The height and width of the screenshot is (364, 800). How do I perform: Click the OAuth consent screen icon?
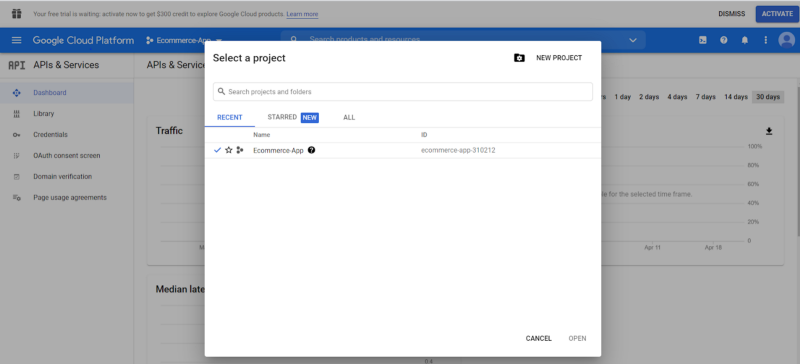pos(16,156)
